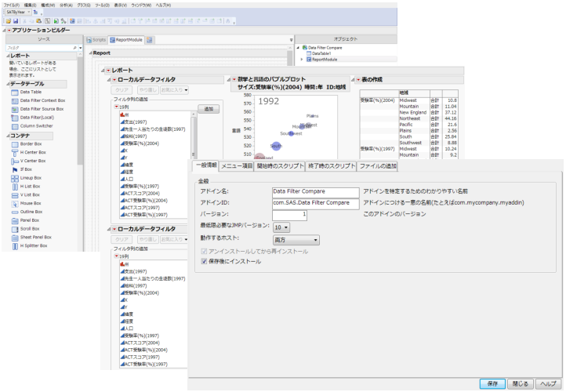Click the source フィルタ search field

[x=41, y=48]
